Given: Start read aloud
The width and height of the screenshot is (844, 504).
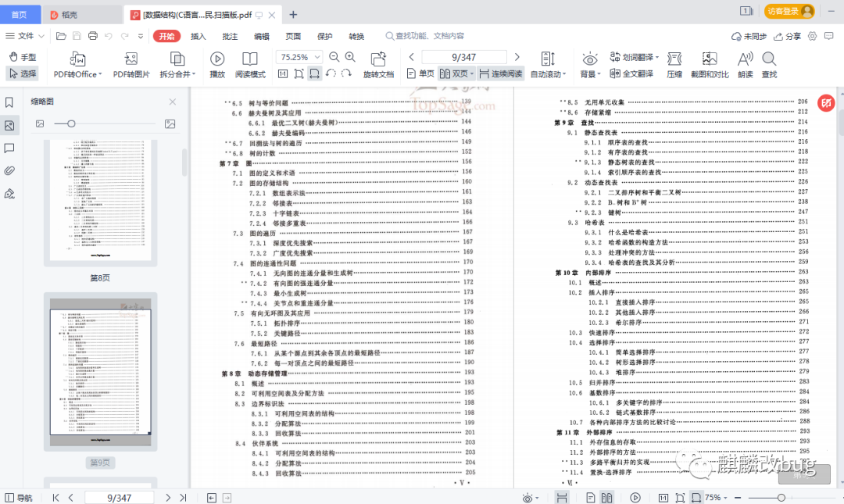Looking at the screenshot, I should coord(746,65).
